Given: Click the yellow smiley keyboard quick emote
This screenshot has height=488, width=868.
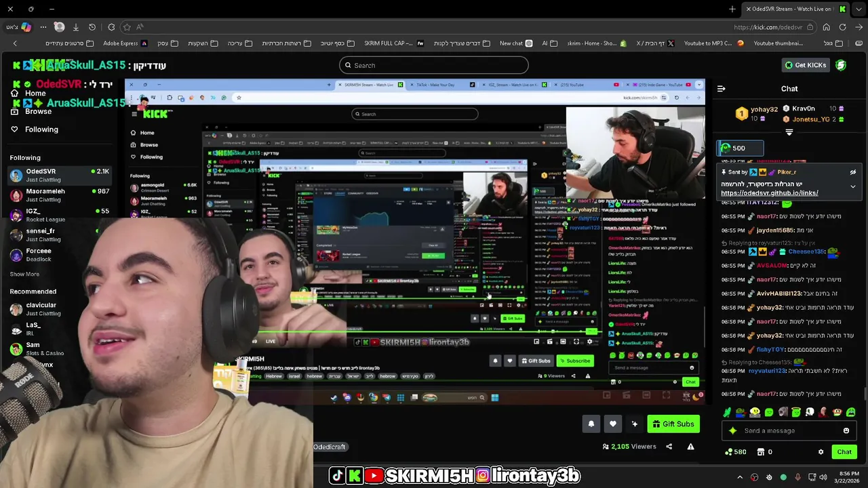Looking at the screenshot, I should [755, 412].
